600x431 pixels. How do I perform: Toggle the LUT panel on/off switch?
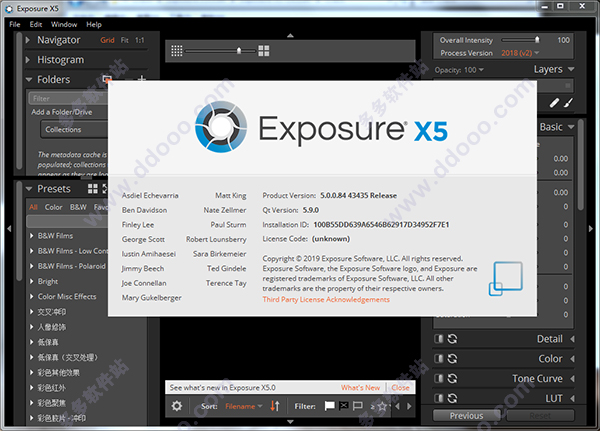pos(439,398)
